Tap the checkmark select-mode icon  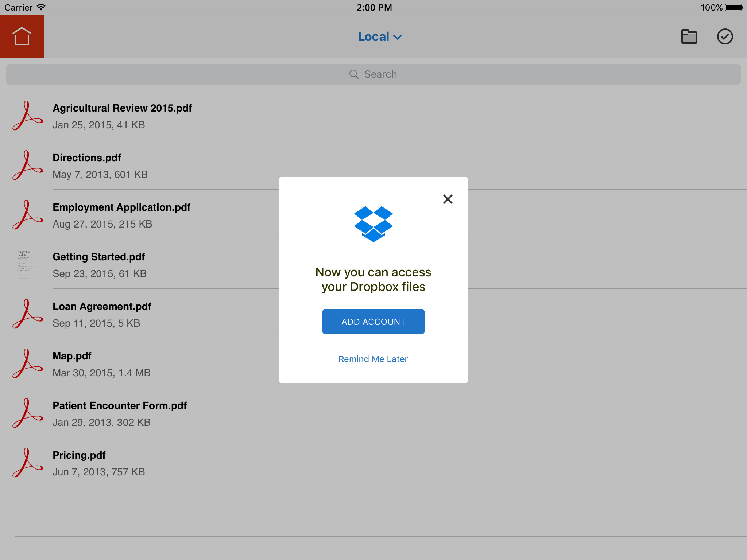point(725,36)
